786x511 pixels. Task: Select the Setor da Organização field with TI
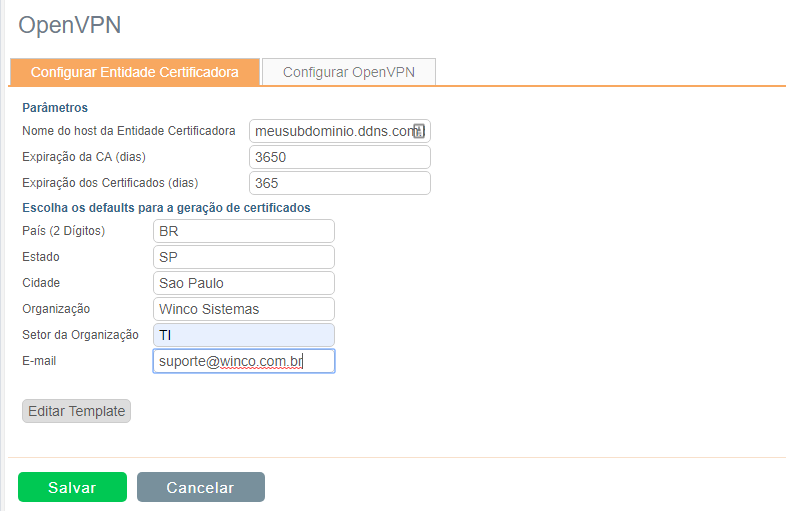click(x=244, y=335)
